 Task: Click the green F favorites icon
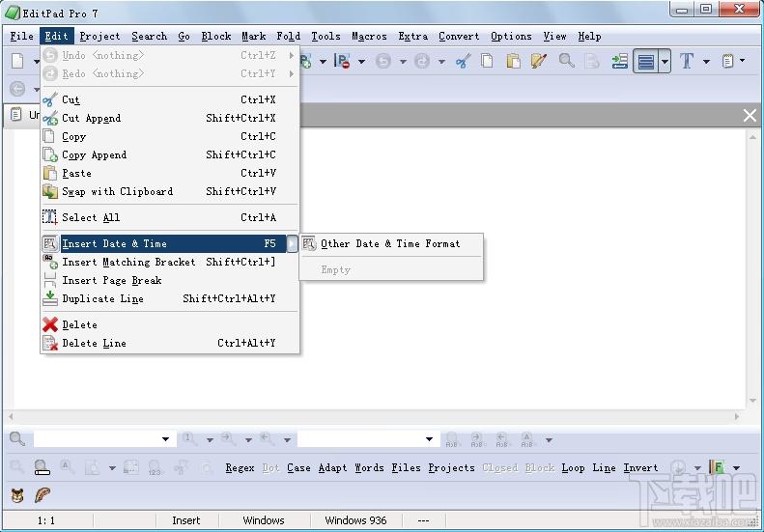click(717, 467)
